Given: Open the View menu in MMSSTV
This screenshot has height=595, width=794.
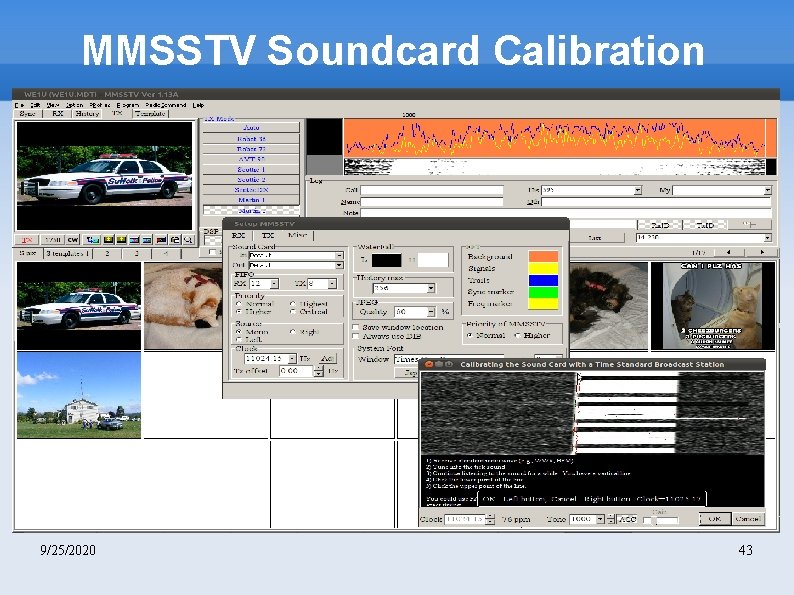Looking at the screenshot, I should tap(53, 105).
